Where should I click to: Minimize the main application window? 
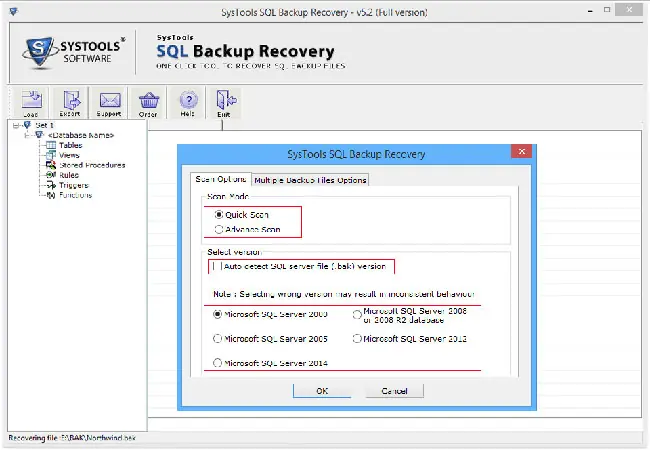coord(590,11)
